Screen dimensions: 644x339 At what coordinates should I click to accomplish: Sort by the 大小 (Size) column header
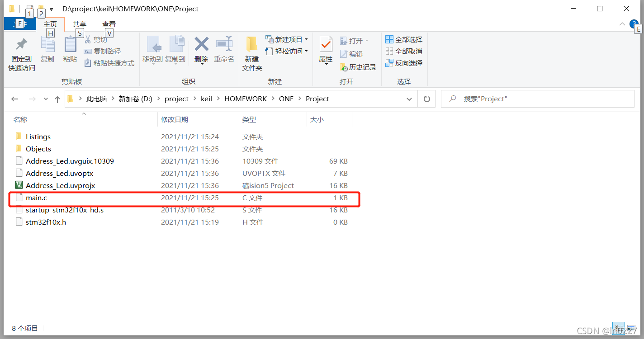click(317, 119)
